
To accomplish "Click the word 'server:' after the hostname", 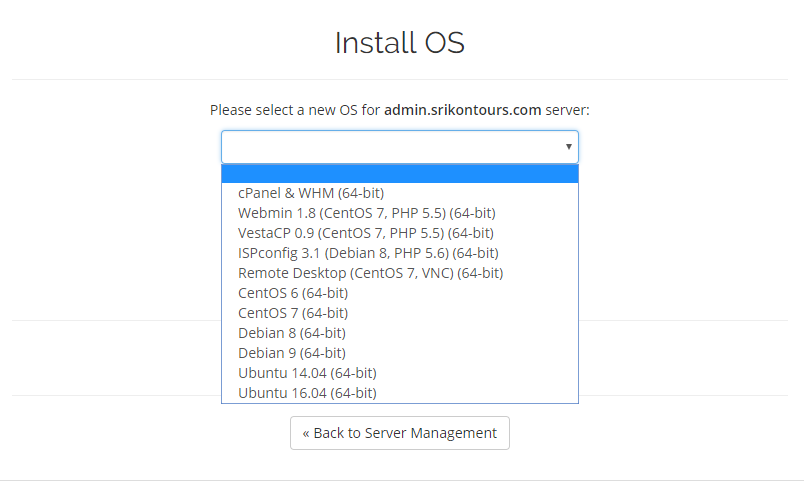I will click(567, 110).
